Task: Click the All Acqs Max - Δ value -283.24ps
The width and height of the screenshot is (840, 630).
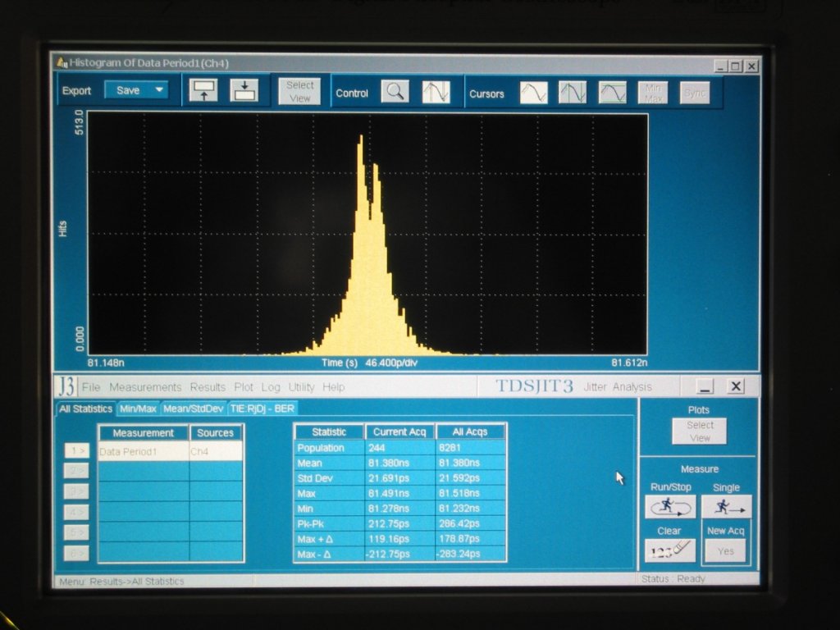Action: [x=470, y=554]
